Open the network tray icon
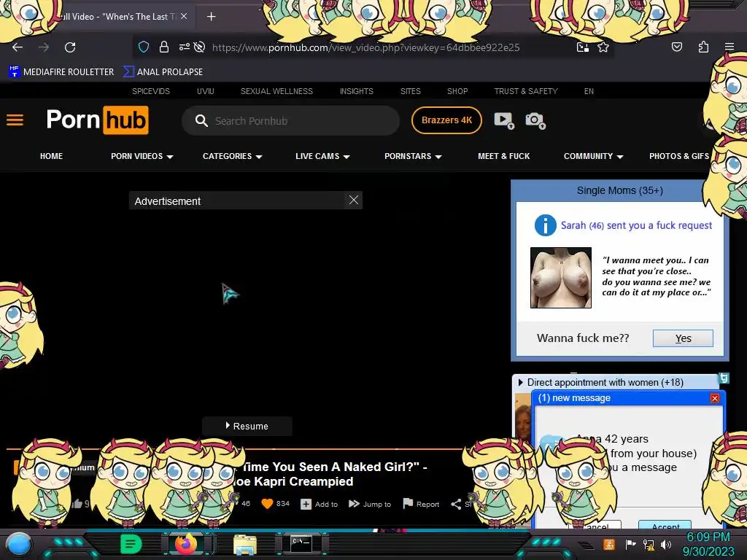This screenshot has width=747, height=560. (x=649, y=544)
